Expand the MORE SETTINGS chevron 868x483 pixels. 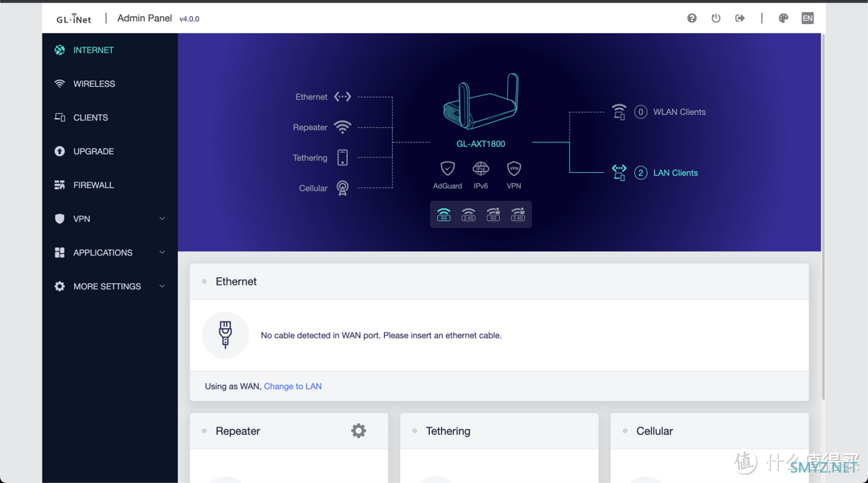[x=162, y=286]
